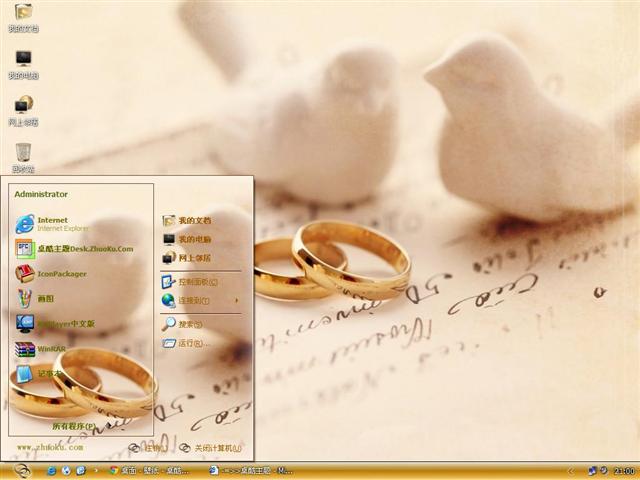Click the second system tray icon by clock
The width and height of the screenshot is (640, 480).
point(604,471)
